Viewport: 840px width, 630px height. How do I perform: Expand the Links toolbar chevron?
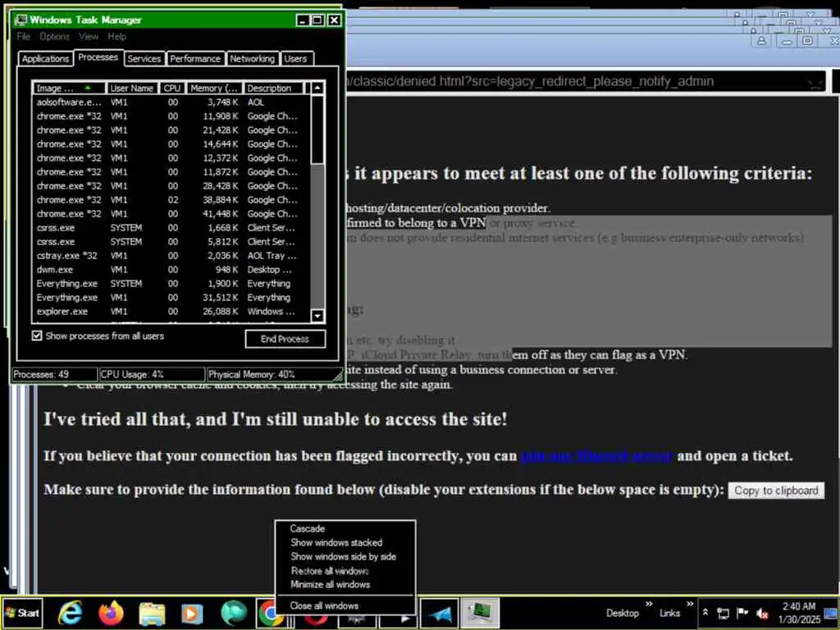[689, 605]
